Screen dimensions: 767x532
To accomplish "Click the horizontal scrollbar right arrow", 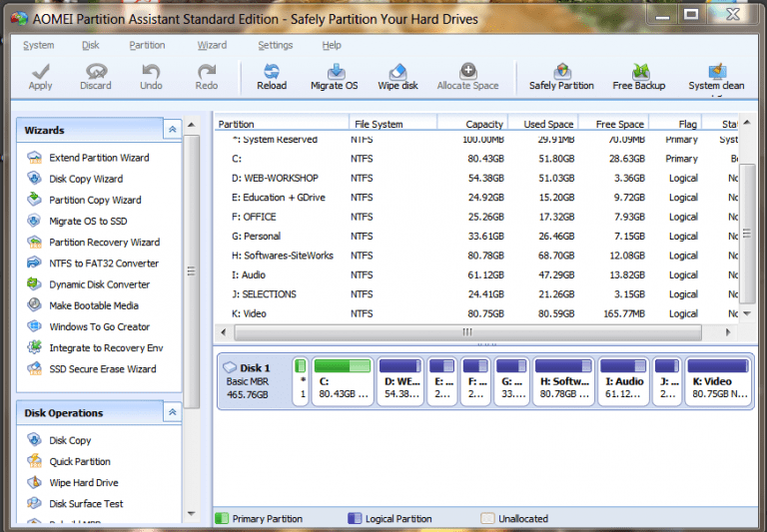I will [728, 332].
